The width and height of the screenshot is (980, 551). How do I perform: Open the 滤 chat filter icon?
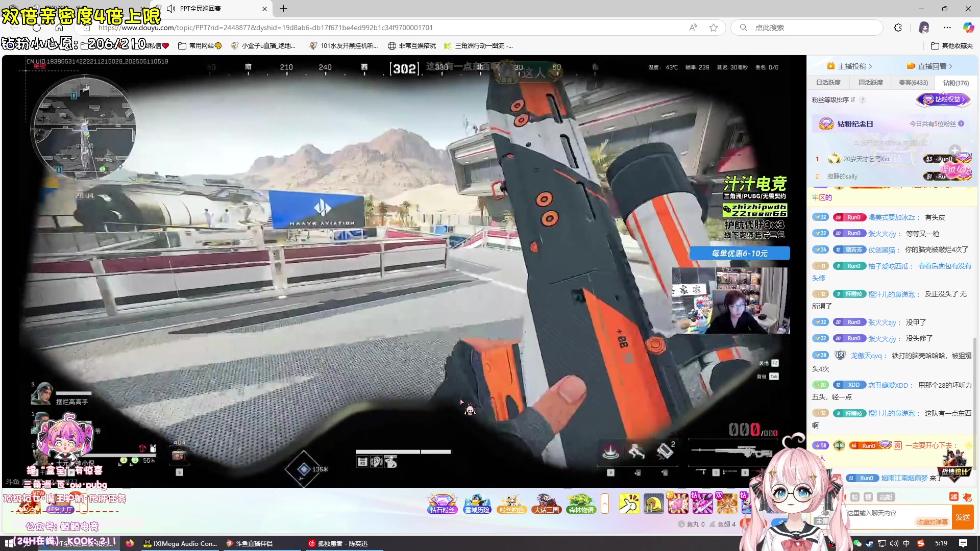(953, 496)
